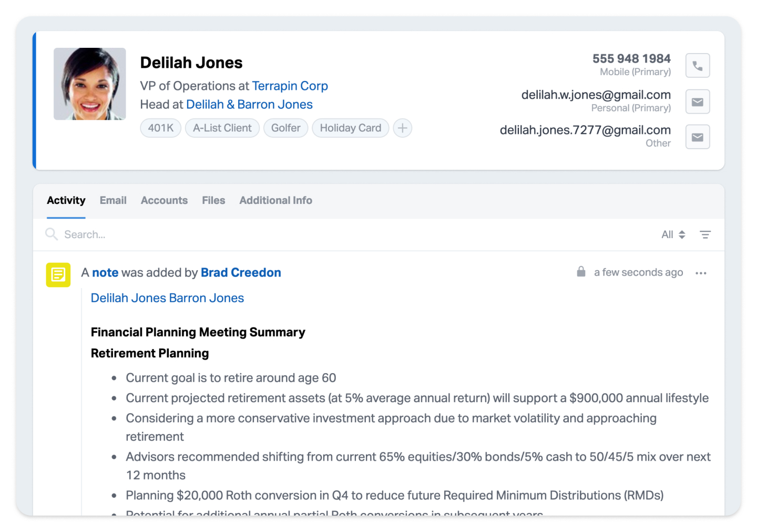The width and height of the screenshot is (757, 532).
Task: Select the A-List Client tag
Action: [222, 128]
